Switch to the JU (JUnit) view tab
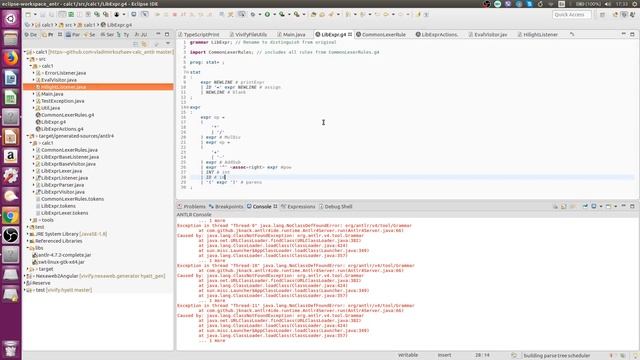Image resolution: width=640 pixels, height=360 pixels. coord(141,35)
